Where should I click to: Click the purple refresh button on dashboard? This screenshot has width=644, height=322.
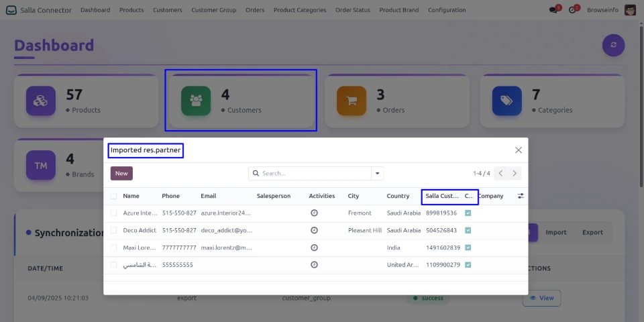(x=613, y=46)
